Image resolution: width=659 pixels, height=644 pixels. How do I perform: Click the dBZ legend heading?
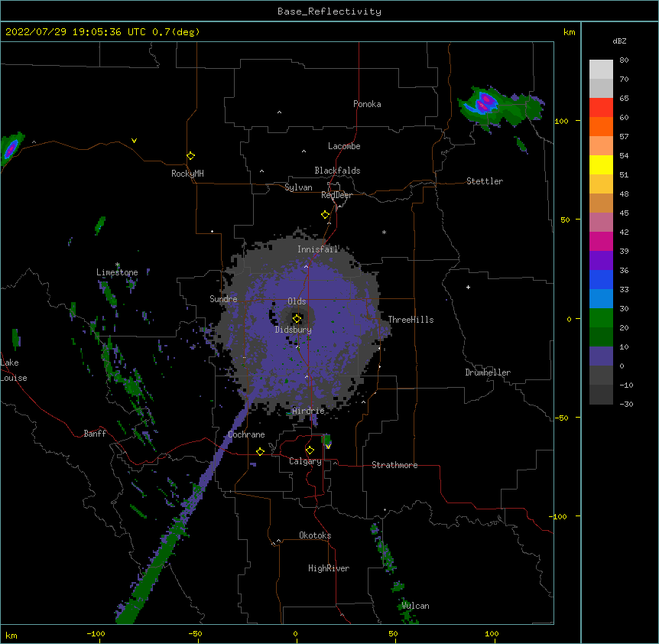[619, 41]
